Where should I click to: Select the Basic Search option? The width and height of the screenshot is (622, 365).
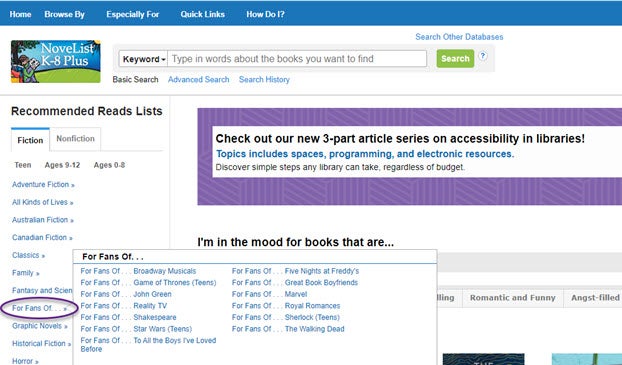click(x=135, y=79)
